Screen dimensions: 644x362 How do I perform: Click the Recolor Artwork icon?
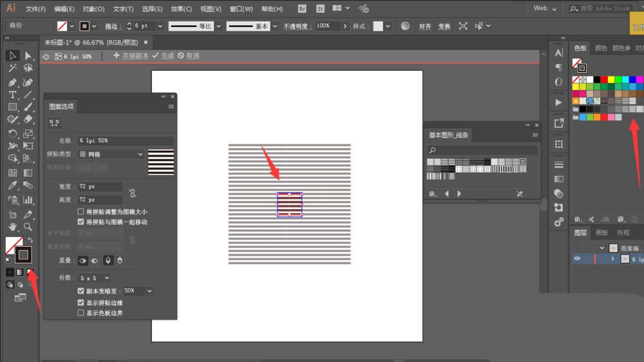[x=405, y=26]
